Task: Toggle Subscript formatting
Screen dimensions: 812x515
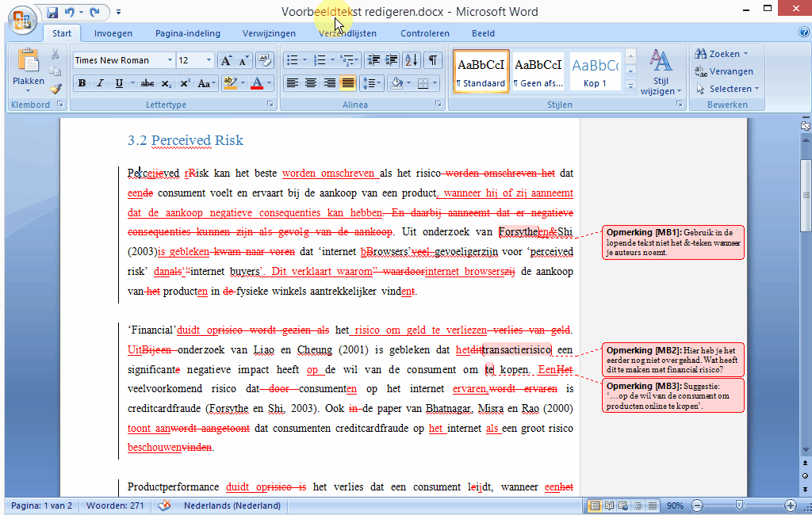Action: point(167,83)
